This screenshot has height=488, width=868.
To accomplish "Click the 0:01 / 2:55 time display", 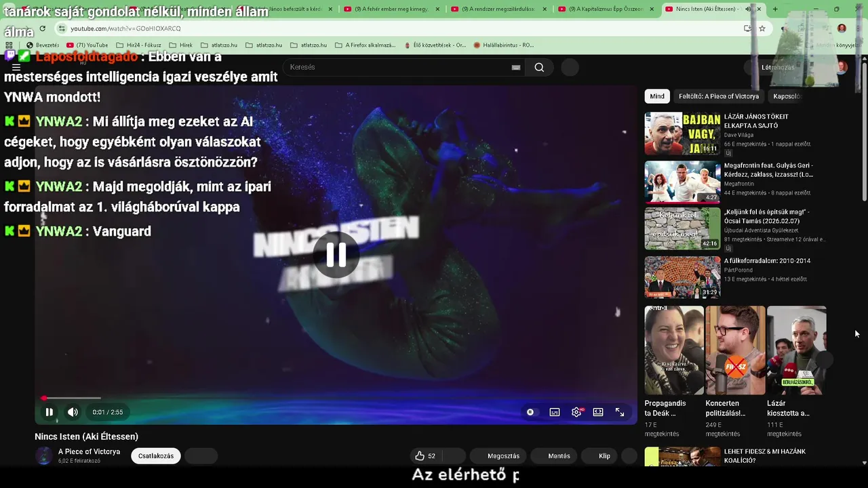I will 108,412.
